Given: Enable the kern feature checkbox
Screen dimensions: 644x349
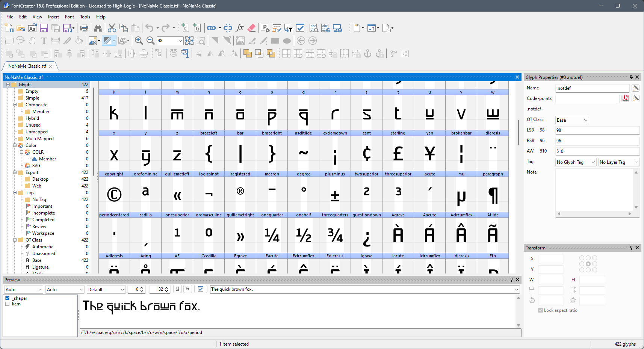Looking at the screenshot, I should [7, 304].
